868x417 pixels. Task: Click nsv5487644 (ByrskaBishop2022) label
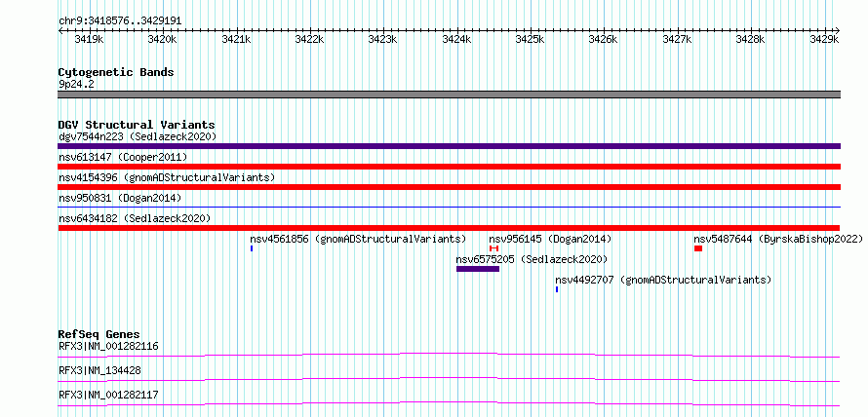pyautogui.click(x=778, y=239)
